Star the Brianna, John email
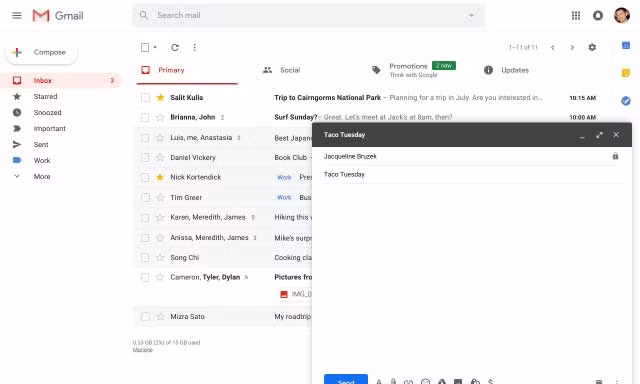The height and width of the screenshot is (384, 640). (x=160, y=118)
